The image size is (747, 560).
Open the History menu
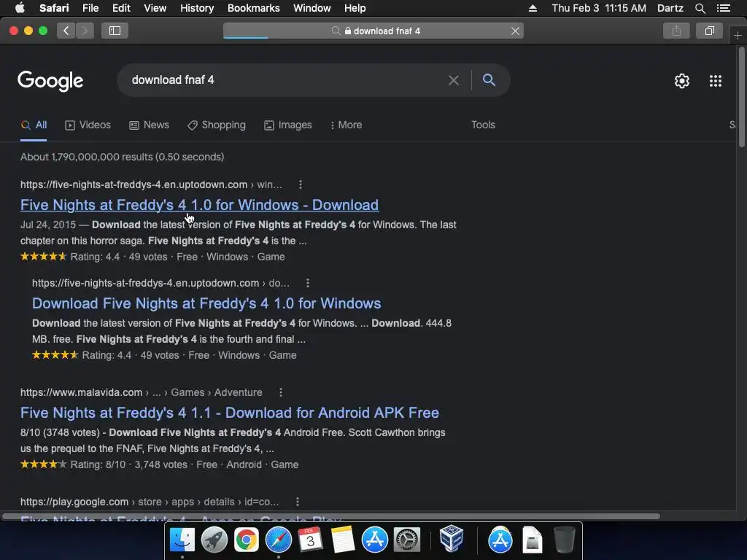coord(197,8)
